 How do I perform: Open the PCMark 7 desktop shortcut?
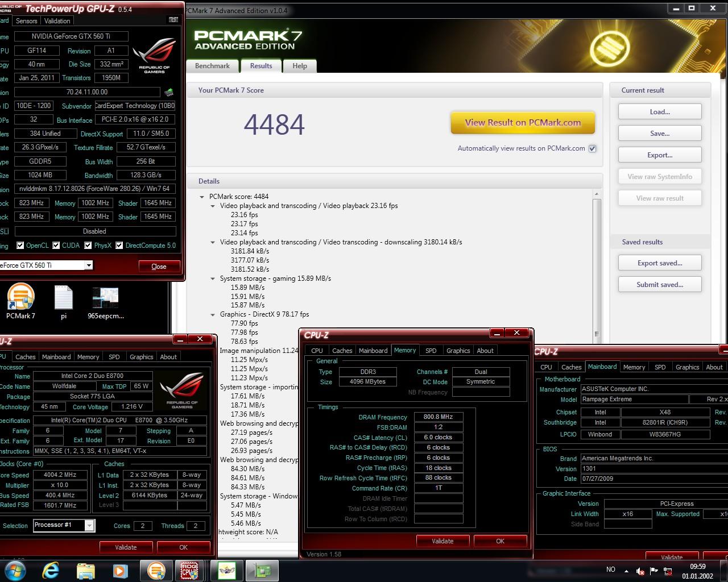coord(21,302)
